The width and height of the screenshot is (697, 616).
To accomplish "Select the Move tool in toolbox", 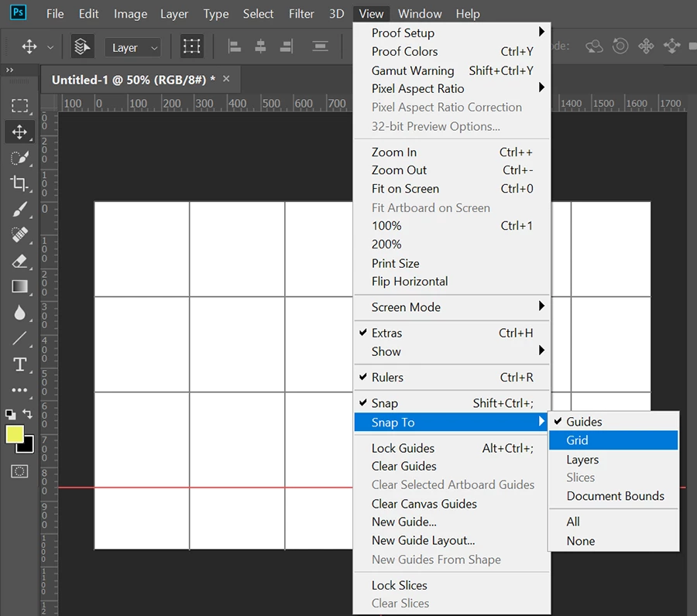I will pyautogui.click(x=19, y=132).
